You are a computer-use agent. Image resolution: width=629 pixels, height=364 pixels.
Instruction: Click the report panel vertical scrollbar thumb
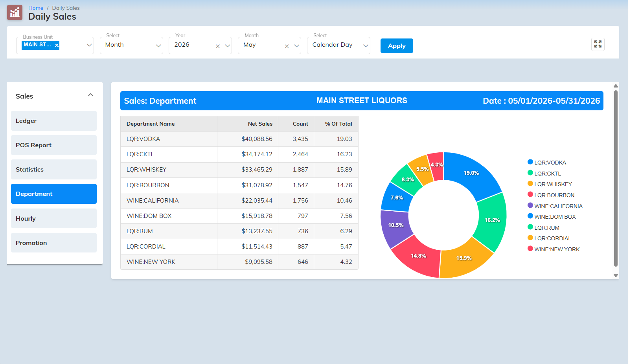point(616,179)
